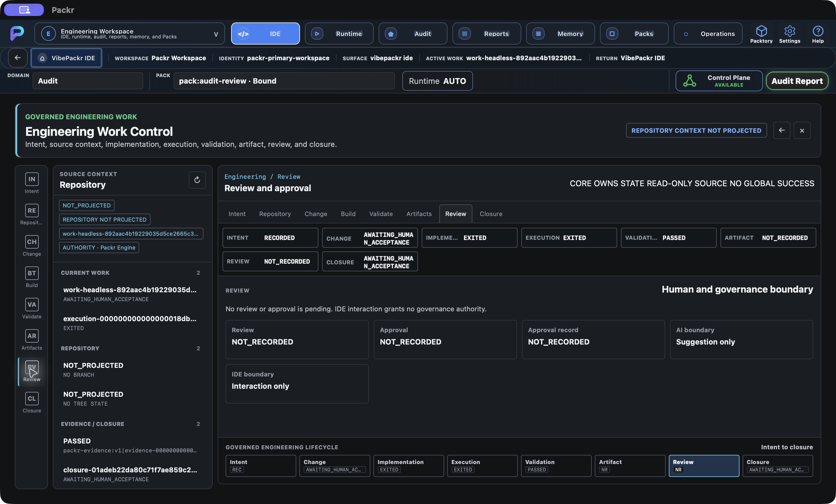836x504 pixels.
Task: Click the INTENT RECORDED status chip
Action: click(x=270, y=238)
